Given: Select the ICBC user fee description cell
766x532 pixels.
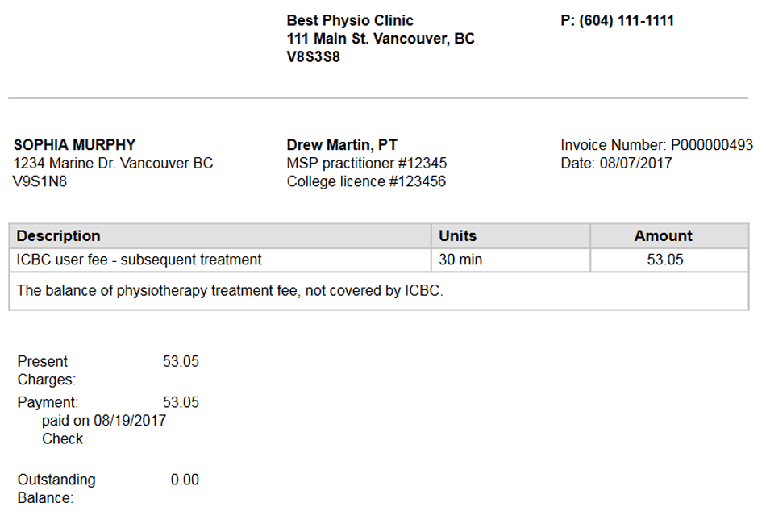Looking at the screenshot, I should click(139, 260).
